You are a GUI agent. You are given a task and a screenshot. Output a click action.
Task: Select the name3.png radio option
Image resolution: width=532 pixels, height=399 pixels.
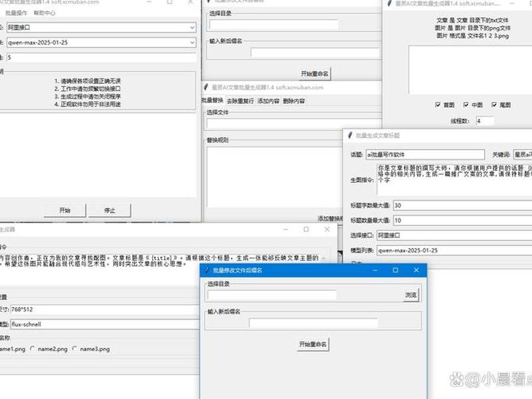pos(74,348)
